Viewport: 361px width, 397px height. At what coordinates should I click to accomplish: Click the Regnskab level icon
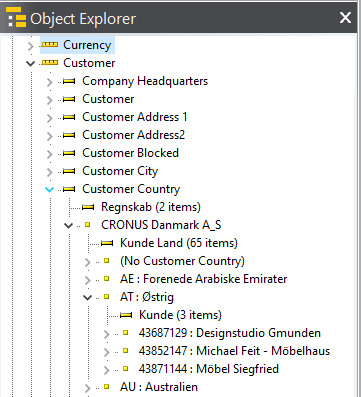coord(88,207)
